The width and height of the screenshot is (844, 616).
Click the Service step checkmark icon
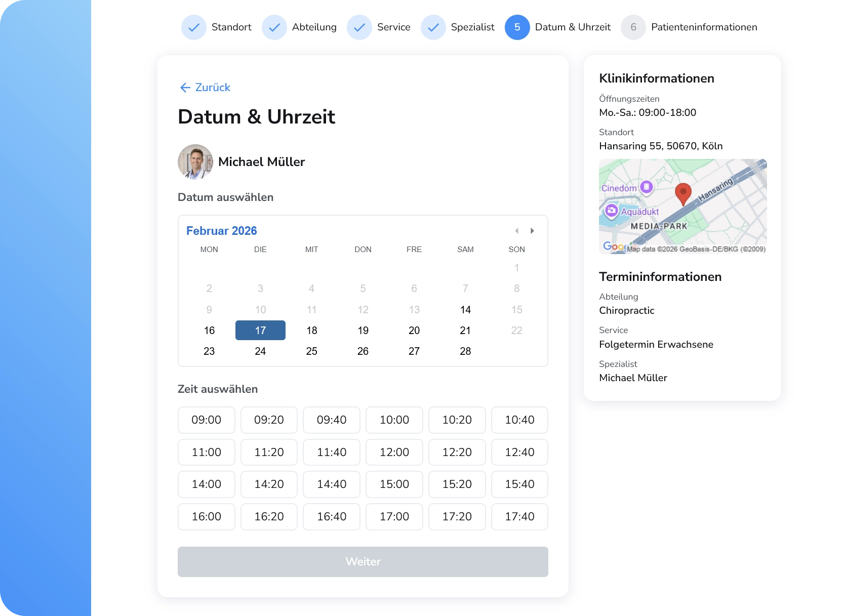359,27
